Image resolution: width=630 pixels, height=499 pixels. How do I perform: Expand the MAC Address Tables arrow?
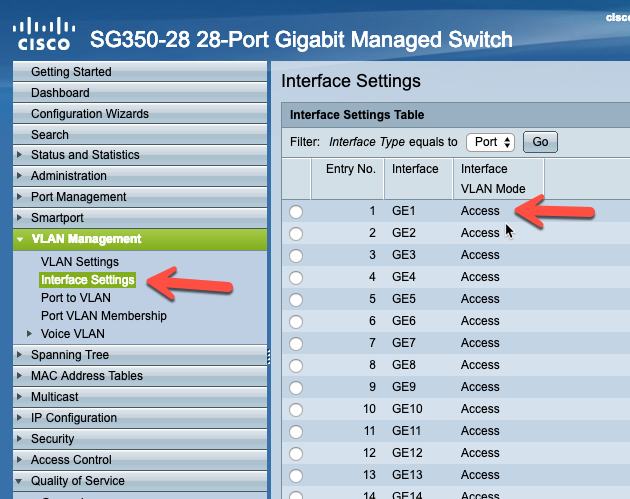[x=19, y=375]
